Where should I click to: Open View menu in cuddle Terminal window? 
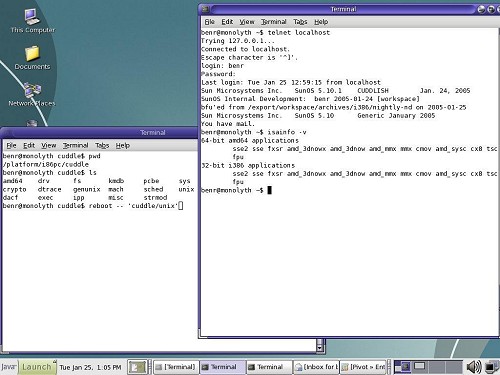[x=49, y=146]
